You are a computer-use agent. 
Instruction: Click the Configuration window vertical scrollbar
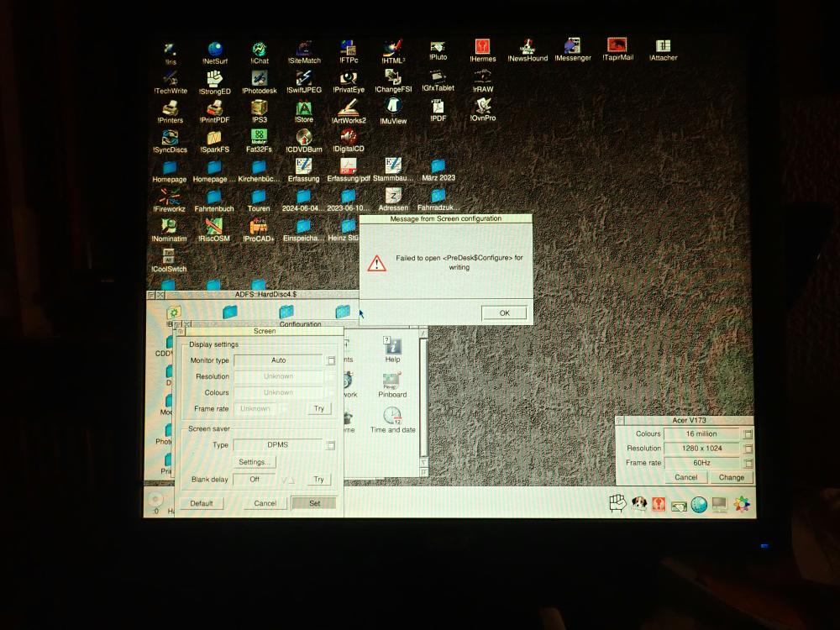click(x=423, y=399)
